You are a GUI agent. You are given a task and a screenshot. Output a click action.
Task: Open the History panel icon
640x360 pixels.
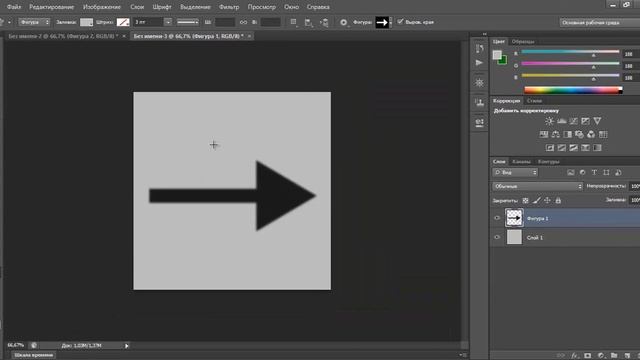pyautogui.click(x=479, y=49)
